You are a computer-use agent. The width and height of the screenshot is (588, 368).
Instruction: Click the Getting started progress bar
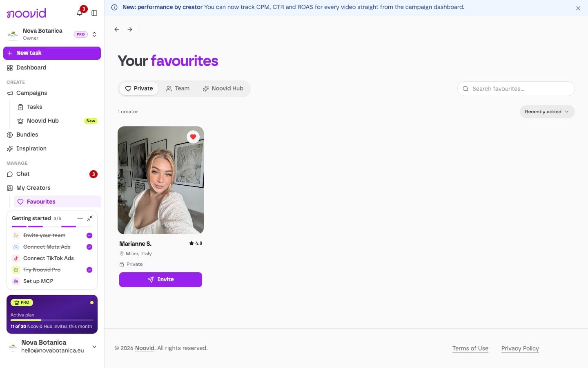(x=52, y=227)
